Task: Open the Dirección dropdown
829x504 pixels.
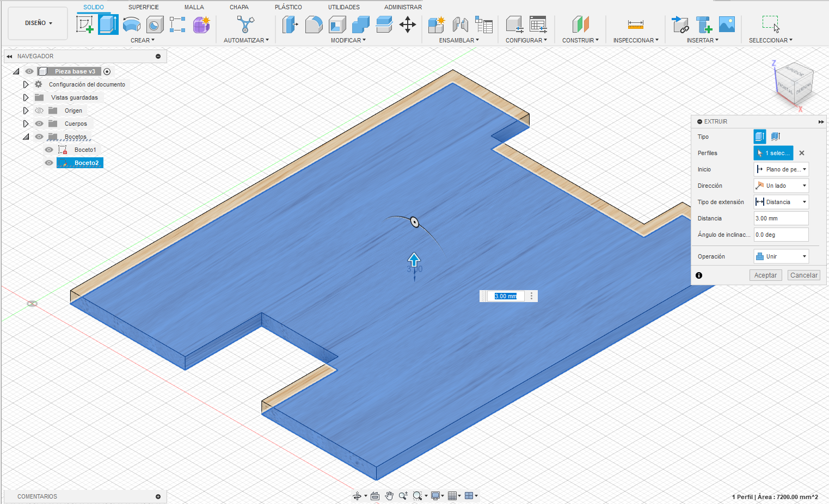Action: 781,186
